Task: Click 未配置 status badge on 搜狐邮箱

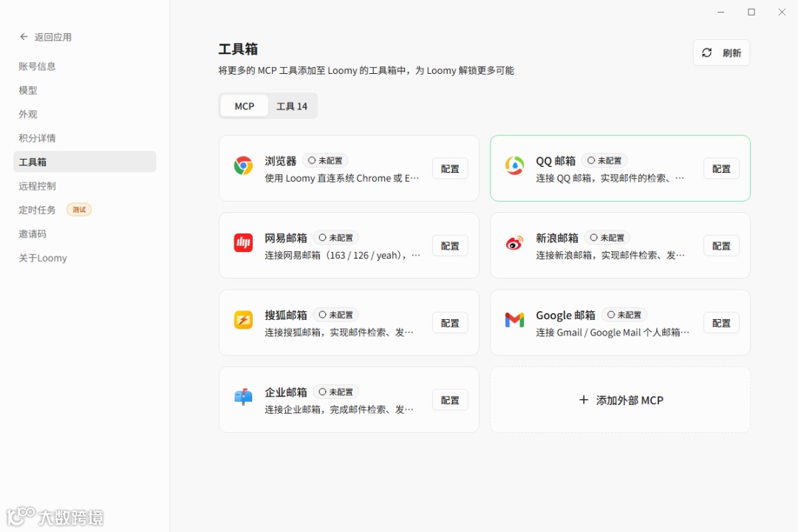Action: pos(336,315)
